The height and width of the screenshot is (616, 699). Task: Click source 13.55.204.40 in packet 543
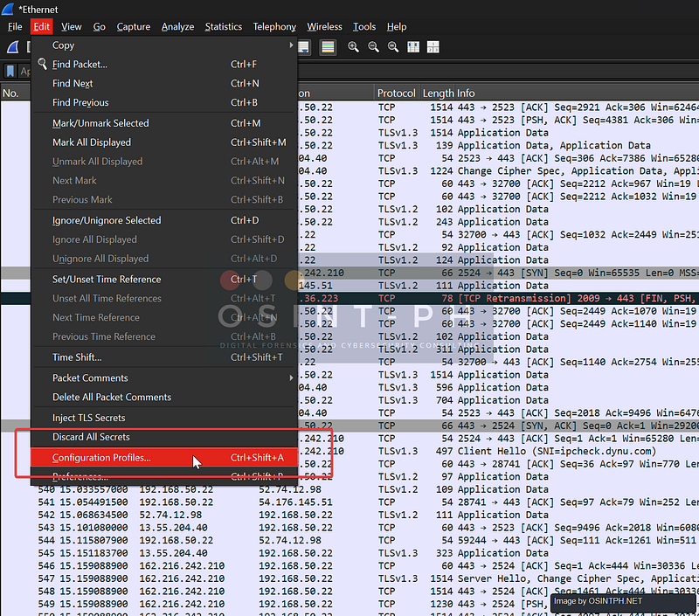pos(173,527)
